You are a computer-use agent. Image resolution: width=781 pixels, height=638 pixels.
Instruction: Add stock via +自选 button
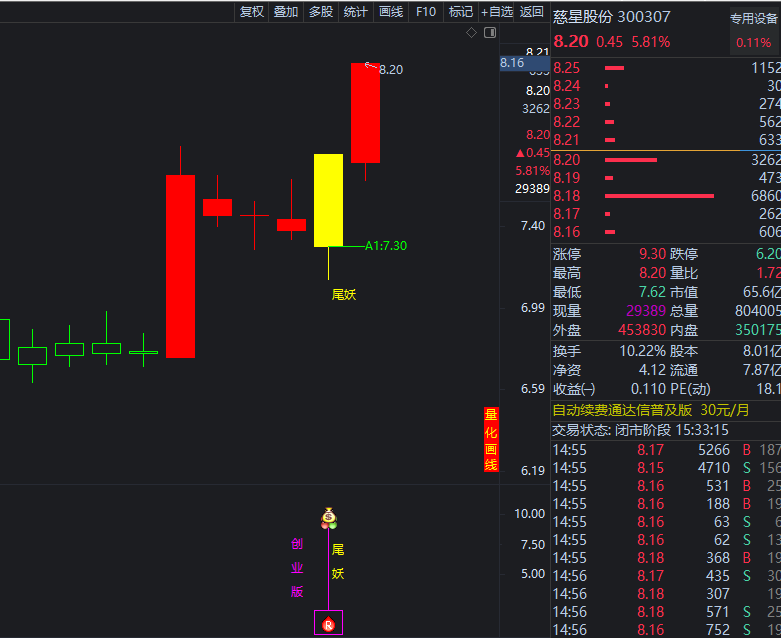pyautogui.click(x=497, y=11)
